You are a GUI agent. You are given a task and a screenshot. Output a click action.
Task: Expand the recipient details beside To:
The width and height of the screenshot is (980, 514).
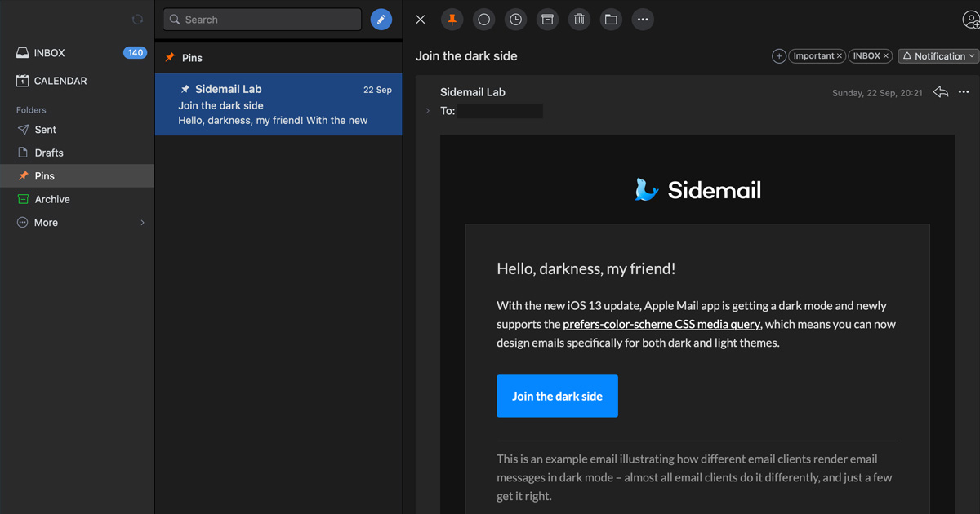(x=428, y=111)
